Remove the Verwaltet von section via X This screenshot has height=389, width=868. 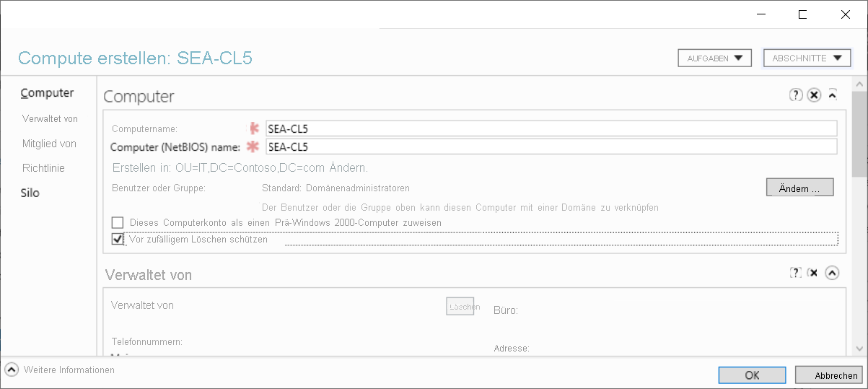point(813,273)
